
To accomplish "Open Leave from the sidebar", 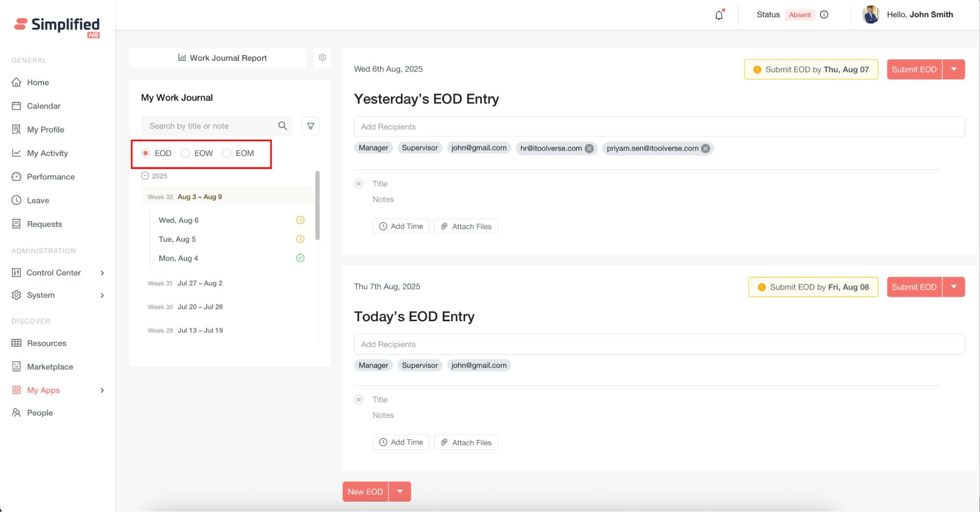I will pyautogui.click(x=38, y=200).
